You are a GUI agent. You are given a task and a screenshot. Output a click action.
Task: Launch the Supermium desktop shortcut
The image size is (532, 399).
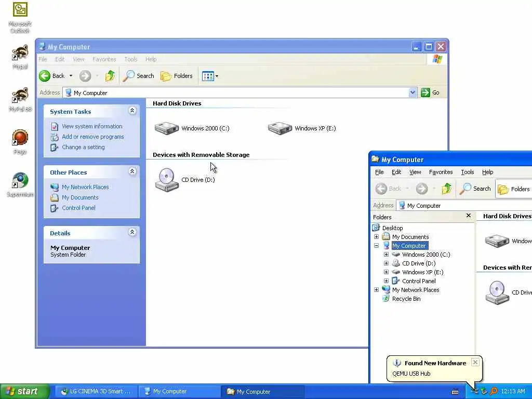(20, 184)
